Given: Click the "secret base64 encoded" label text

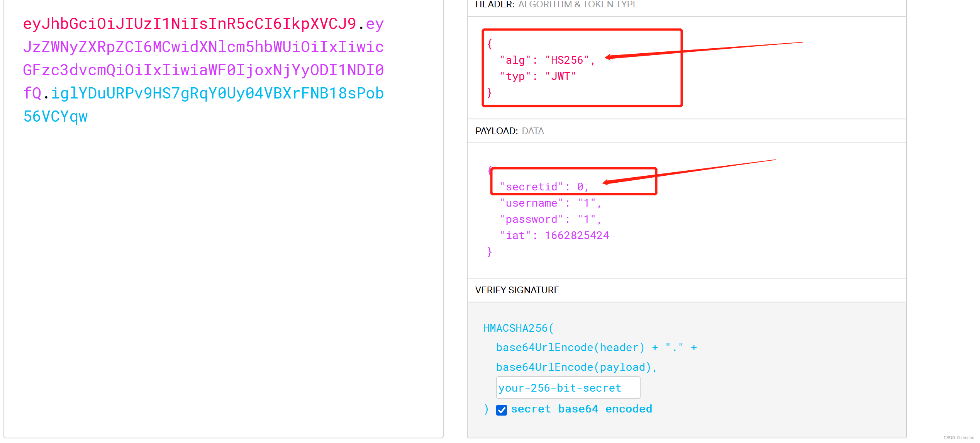Looking at the screenshot, I should 581,409.
